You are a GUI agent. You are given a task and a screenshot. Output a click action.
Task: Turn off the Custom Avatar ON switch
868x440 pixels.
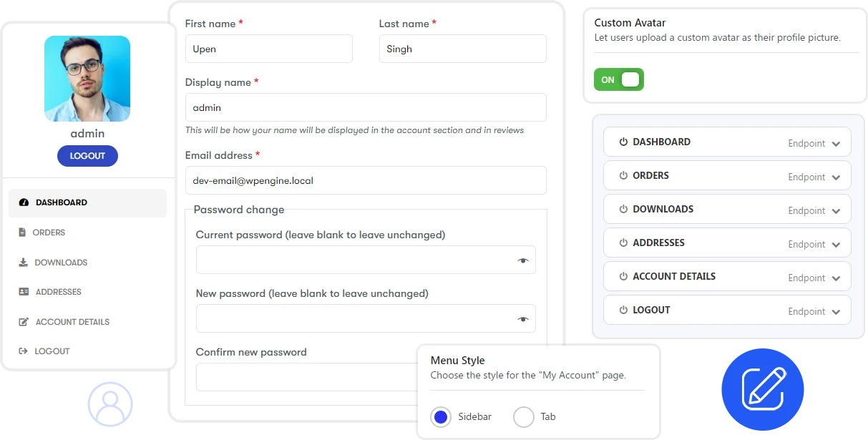coord(619,79)
